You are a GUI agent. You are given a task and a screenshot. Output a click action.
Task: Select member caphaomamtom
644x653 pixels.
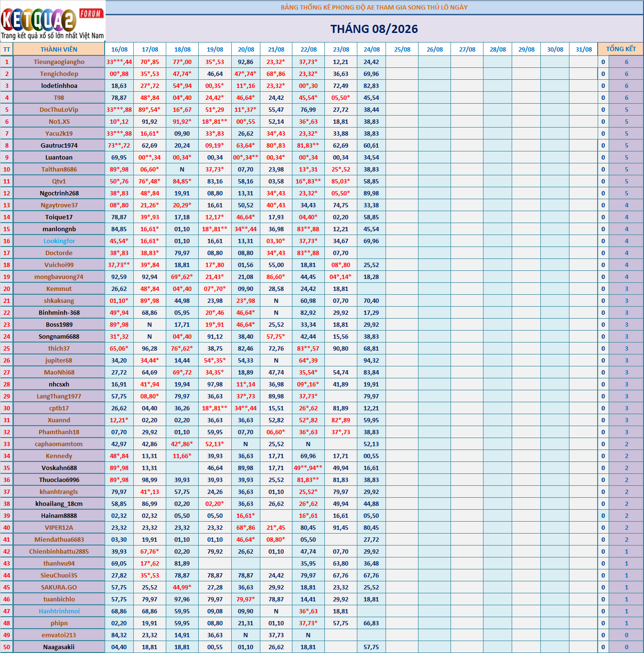(59, 444)
